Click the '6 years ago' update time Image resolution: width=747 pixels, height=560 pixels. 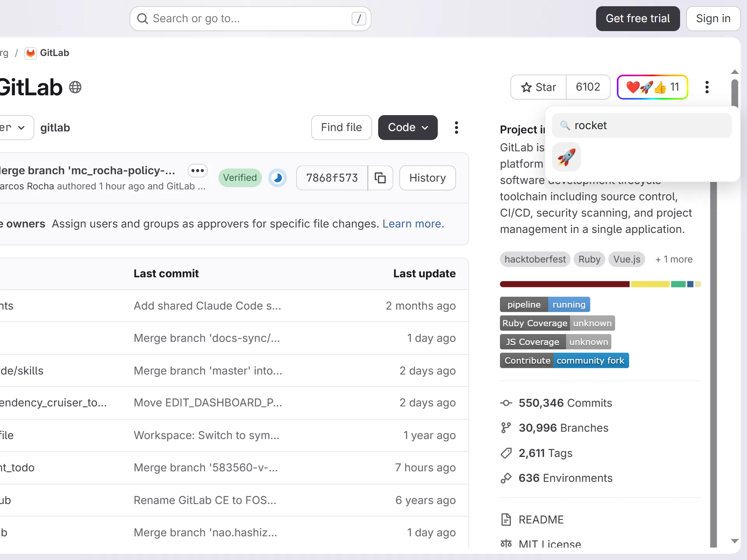pyautogui.click(x=426, y=500)
